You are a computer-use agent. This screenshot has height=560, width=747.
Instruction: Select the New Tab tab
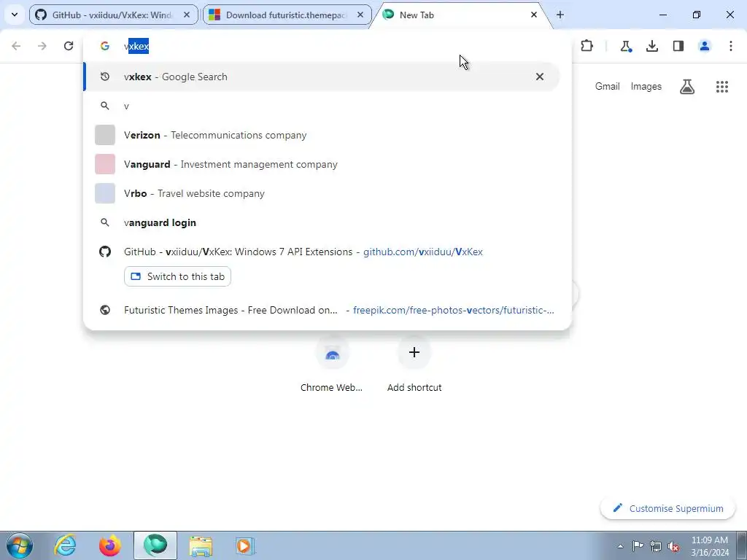pyautogui.click(x=461, y=15)
